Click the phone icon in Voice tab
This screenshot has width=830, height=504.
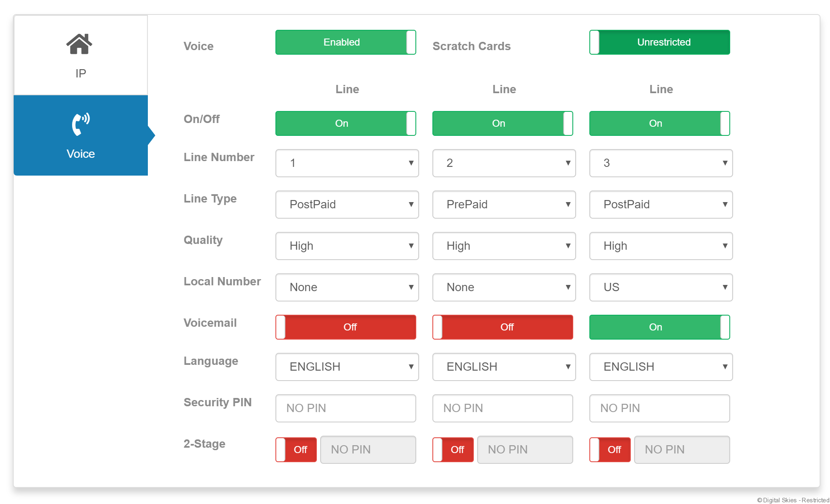(x=80, y=124)
